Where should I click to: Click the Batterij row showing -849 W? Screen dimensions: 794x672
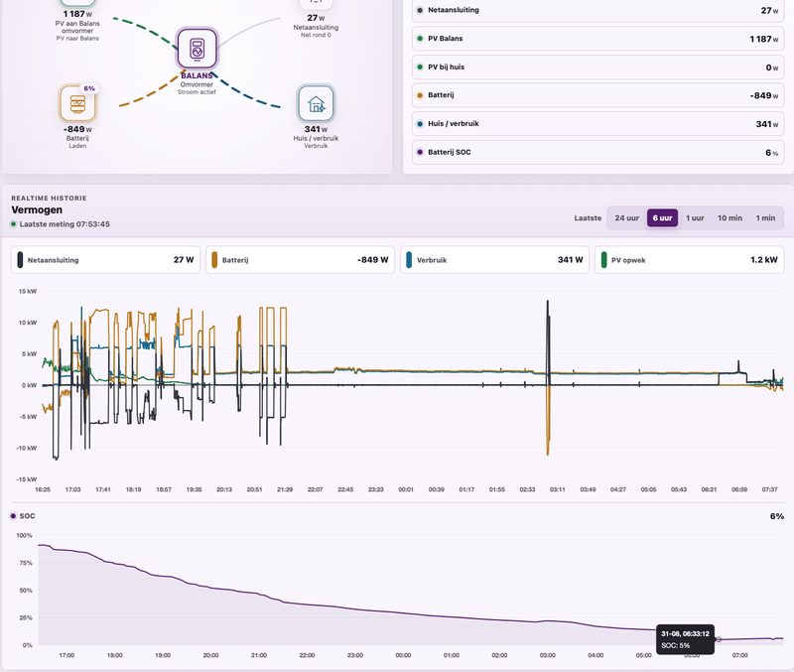pyautogui.click(x=598, y=95)
